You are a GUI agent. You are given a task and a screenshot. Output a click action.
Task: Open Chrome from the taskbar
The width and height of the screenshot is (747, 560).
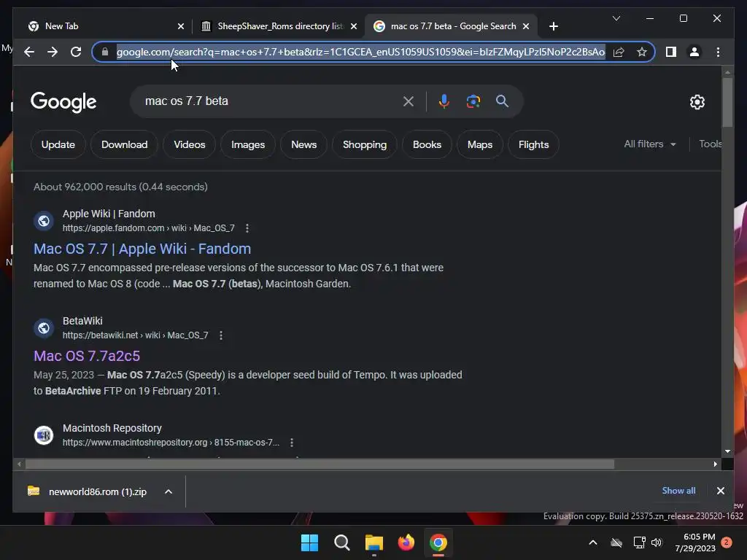click(438, 542)
